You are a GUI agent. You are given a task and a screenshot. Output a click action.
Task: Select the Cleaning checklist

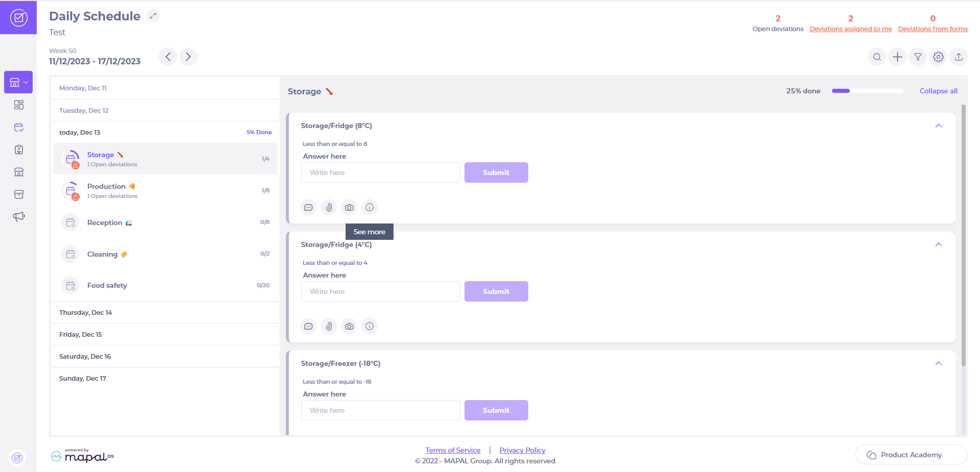[x=165, y=254]
